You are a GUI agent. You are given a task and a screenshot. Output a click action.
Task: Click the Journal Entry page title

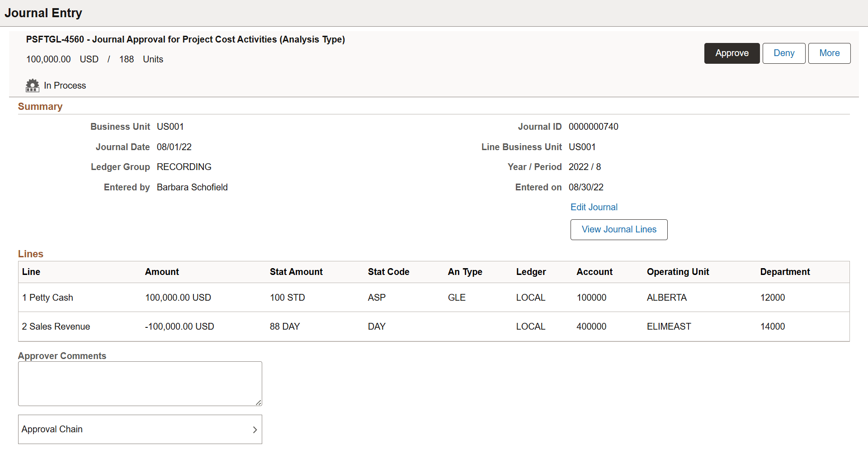click(x=43, y=13)
